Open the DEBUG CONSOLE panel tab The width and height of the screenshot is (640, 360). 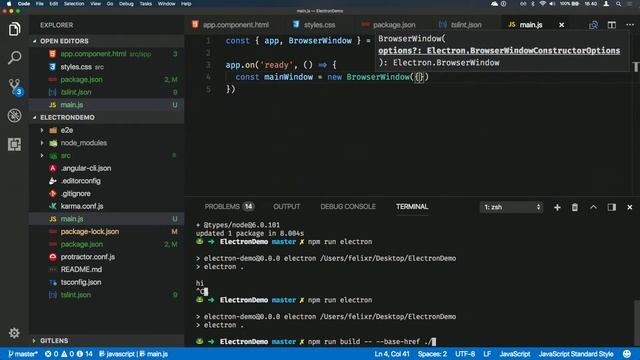coord(348,207)
